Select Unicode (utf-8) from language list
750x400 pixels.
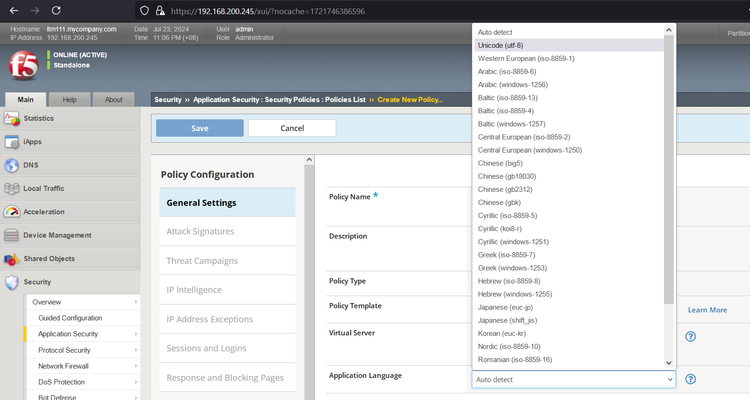click(x=514, y=45)
